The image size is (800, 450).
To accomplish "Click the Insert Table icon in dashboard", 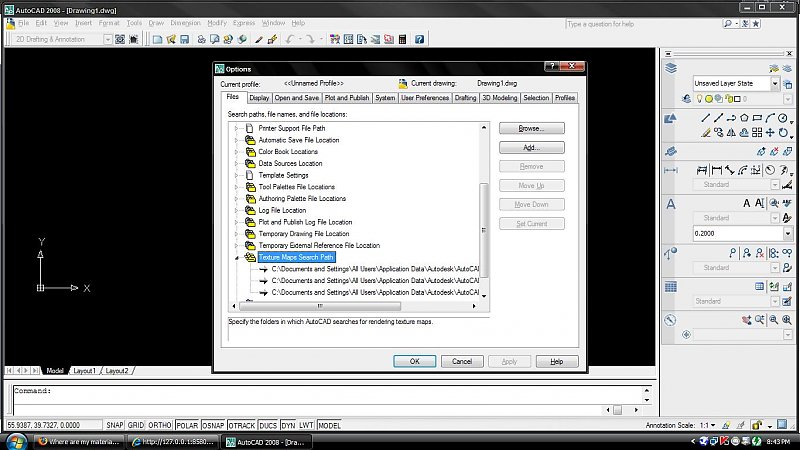I will [x=760, y=286].
